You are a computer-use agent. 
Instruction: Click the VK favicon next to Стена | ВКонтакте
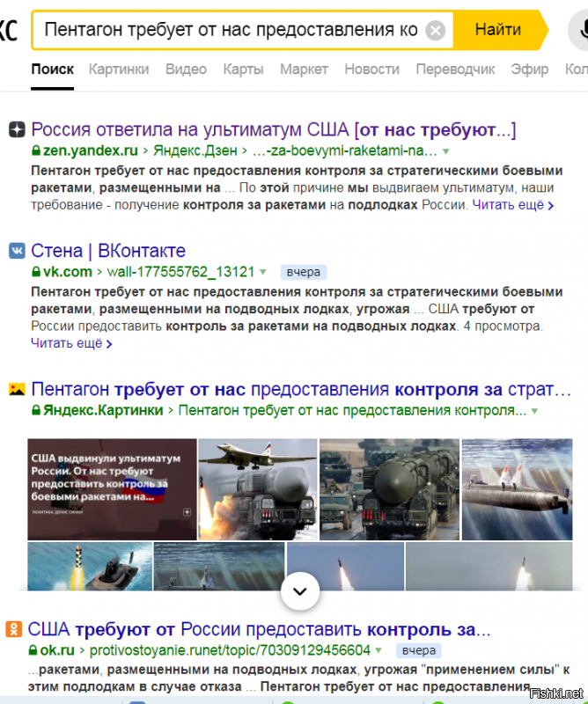[x=17, y=251]
